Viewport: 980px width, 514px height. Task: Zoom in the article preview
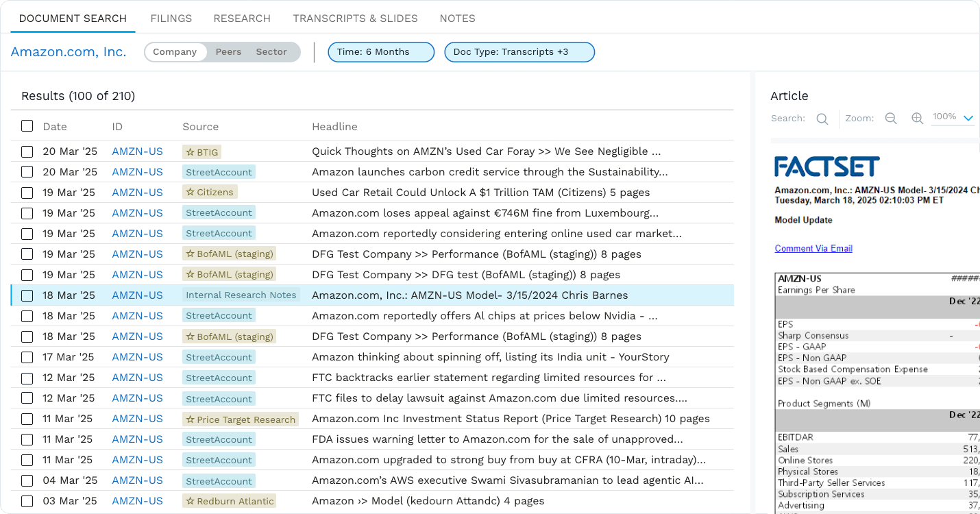917,118
